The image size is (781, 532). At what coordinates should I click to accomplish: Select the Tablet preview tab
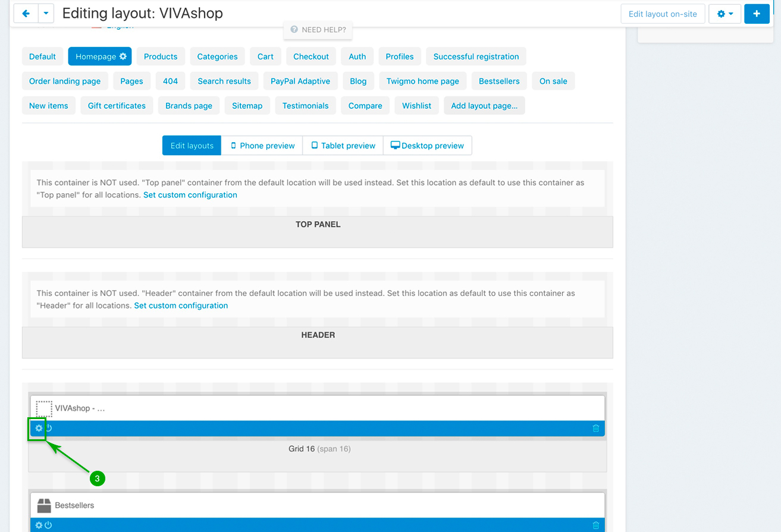[x=343, y=146]
